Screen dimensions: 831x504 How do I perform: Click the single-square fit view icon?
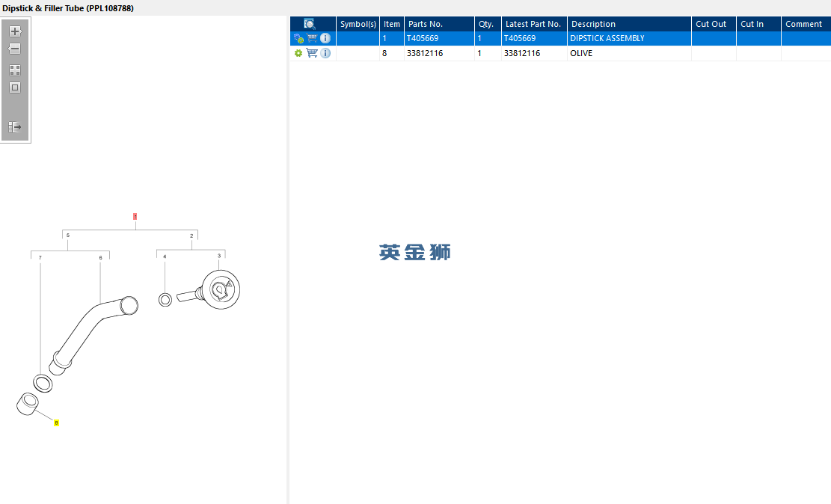click(15, 87)
